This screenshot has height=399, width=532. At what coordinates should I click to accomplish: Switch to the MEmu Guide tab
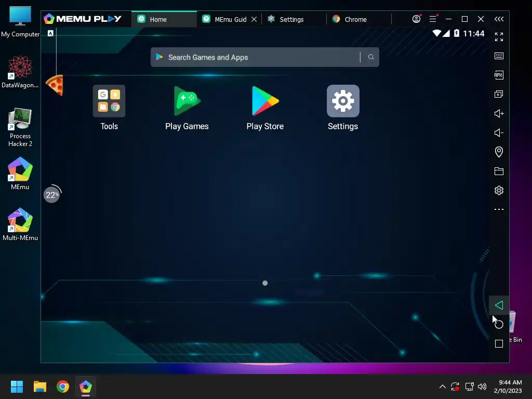coord(224,19)
